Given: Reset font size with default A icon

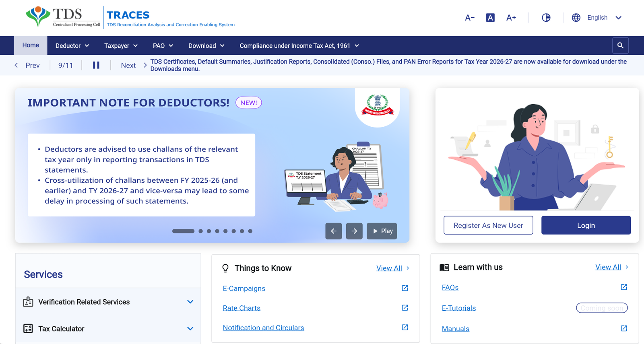Looking at the screenshot, I should point(490,18).
